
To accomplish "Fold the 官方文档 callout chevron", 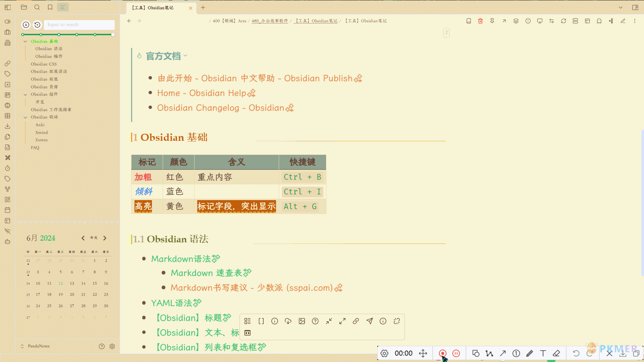I will point(185,56).
